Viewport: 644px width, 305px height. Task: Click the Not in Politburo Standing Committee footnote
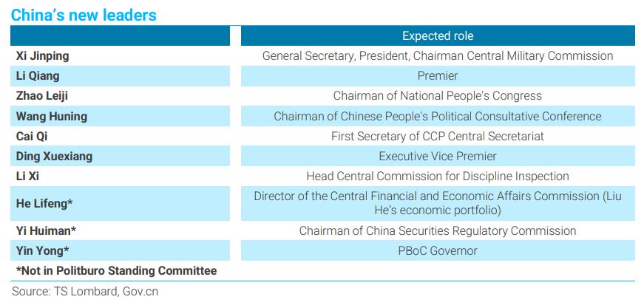click(116, 271)
